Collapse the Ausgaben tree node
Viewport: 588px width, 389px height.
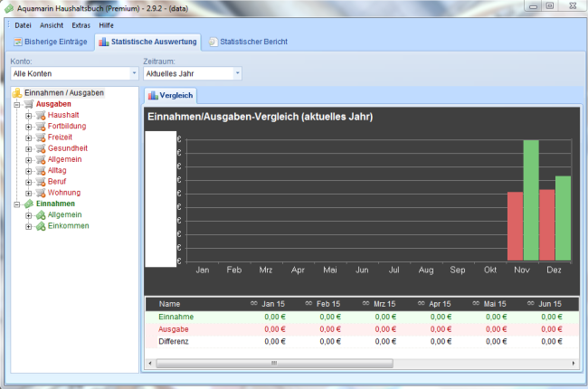[x=17, y=105]
